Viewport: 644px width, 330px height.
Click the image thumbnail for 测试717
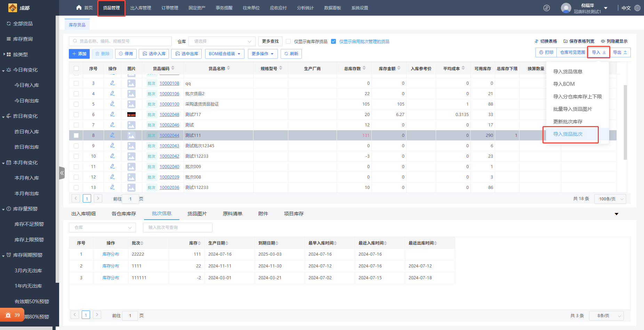[131, 114]
